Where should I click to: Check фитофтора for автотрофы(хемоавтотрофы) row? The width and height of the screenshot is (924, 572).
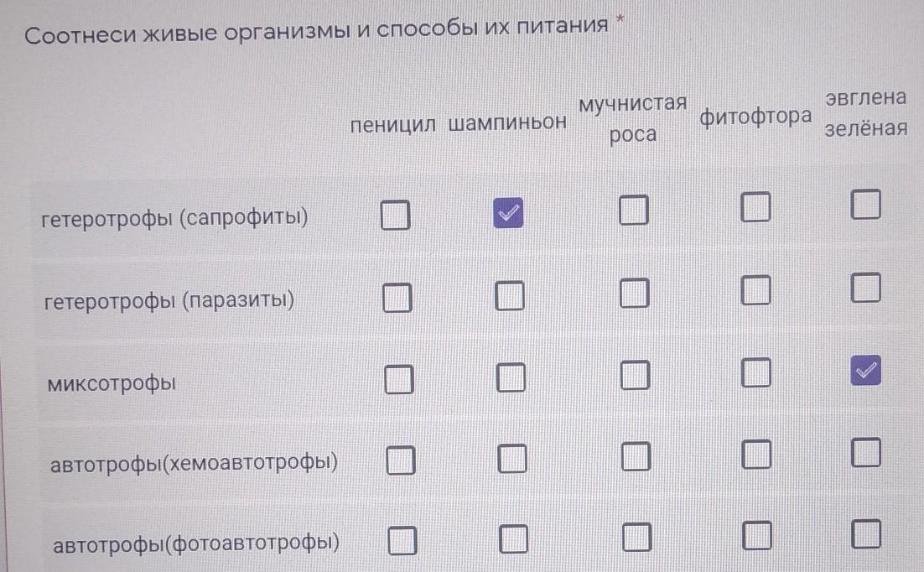coord(756,454)
